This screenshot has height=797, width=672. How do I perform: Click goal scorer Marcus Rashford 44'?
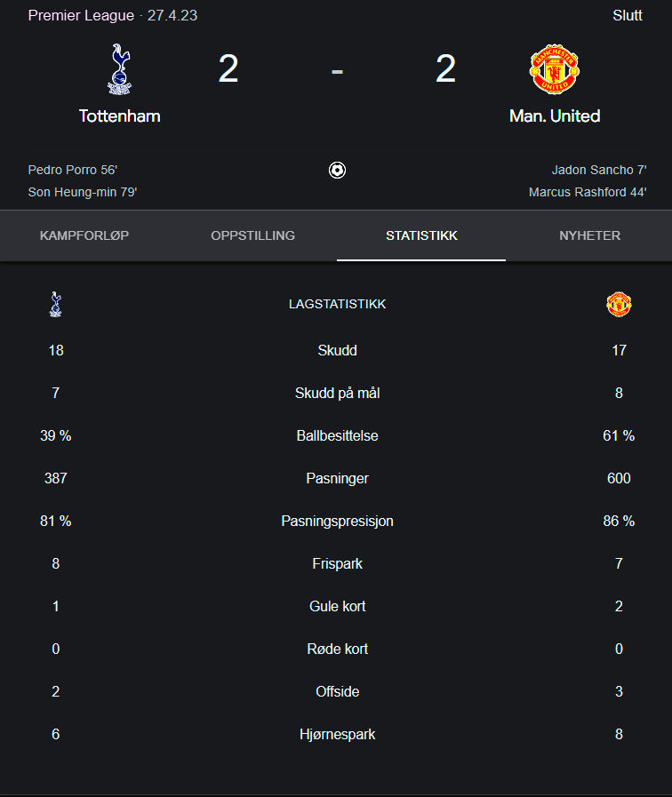point(588,192)
